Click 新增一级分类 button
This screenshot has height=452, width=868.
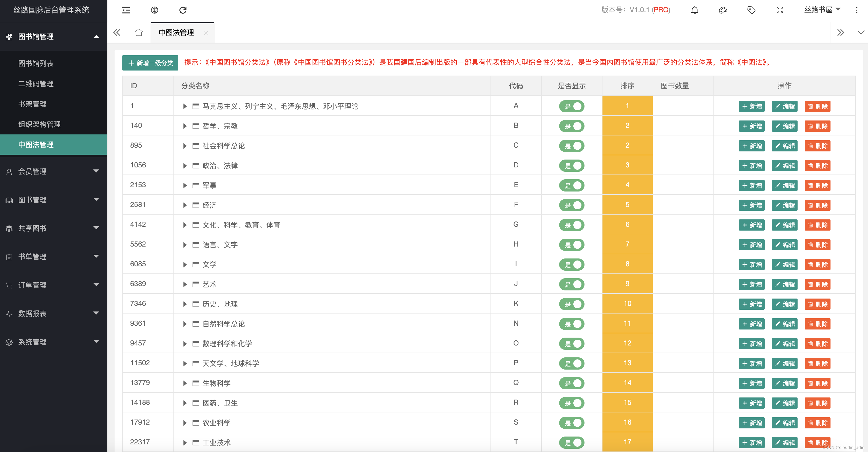pos(150,63)
